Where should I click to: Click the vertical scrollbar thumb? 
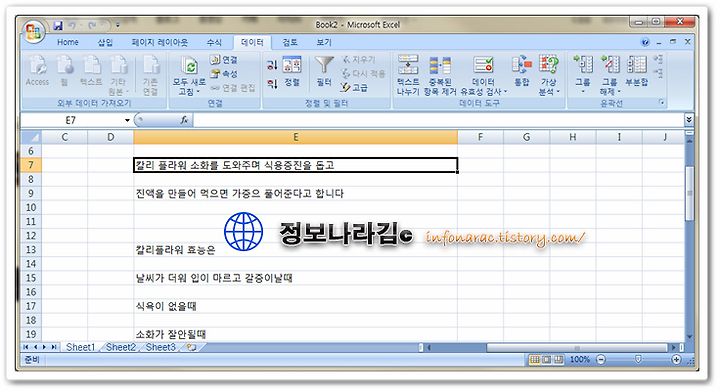click(x=689, y=194)
